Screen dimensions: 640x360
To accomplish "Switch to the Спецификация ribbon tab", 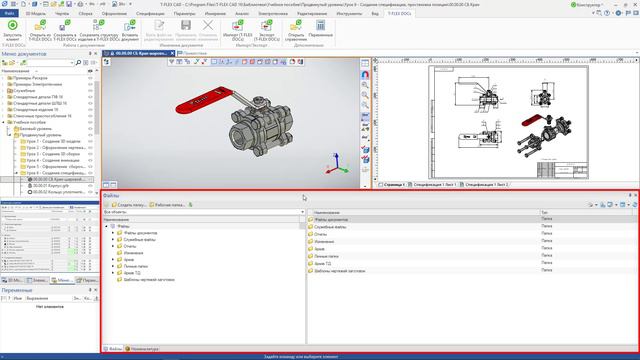I will click(x=150, y=13).
